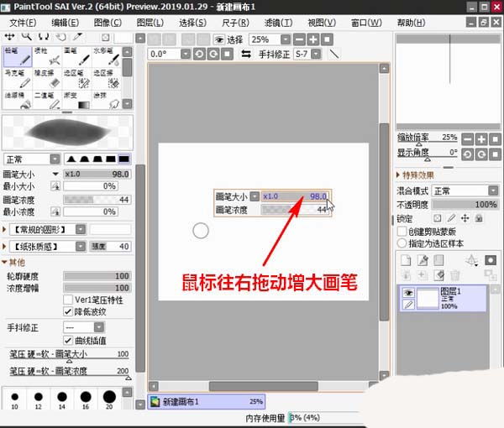Choose the 水彩笔 watercolor brush
This screenshot has width=504, height=428.
pyautogui.click(x=107, y=56)
